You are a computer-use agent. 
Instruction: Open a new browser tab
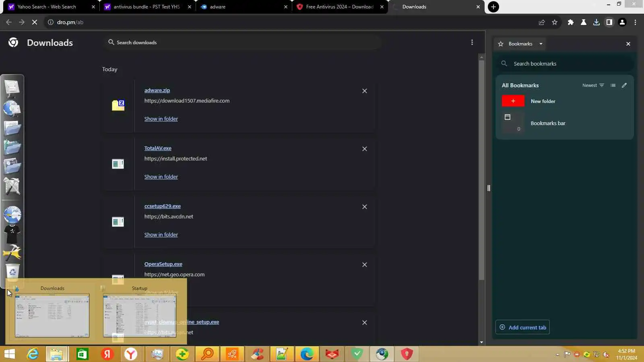pos(493,7)
